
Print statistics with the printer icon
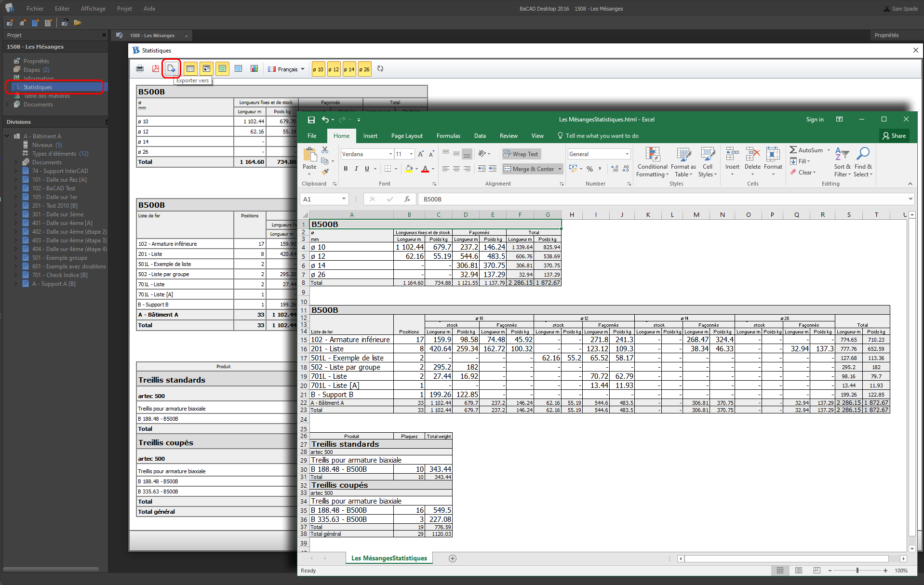click(140, 69)
